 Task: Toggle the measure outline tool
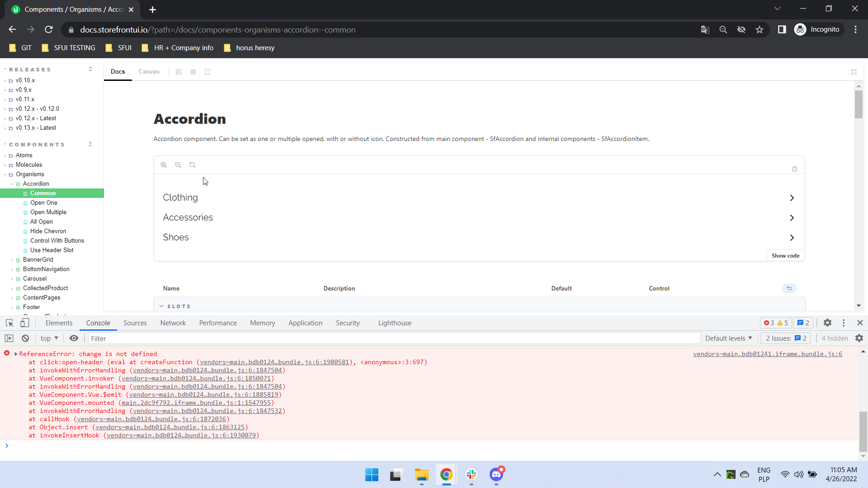click(x=208, y=71)
